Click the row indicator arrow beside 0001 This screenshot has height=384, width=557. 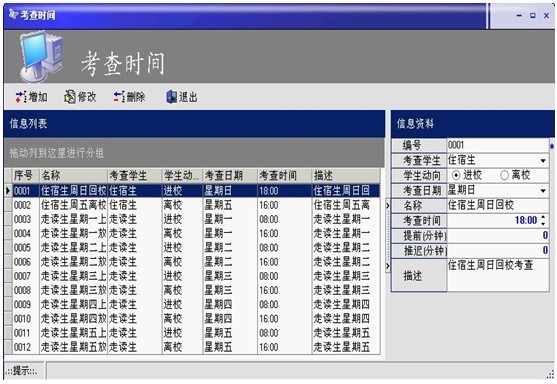(8, 191)
